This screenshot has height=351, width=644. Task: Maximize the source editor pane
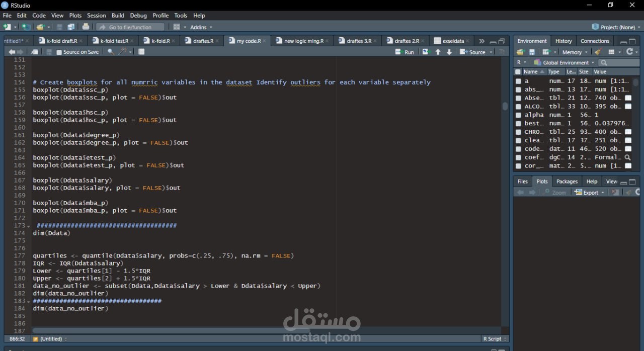click(x=501, y=41)
